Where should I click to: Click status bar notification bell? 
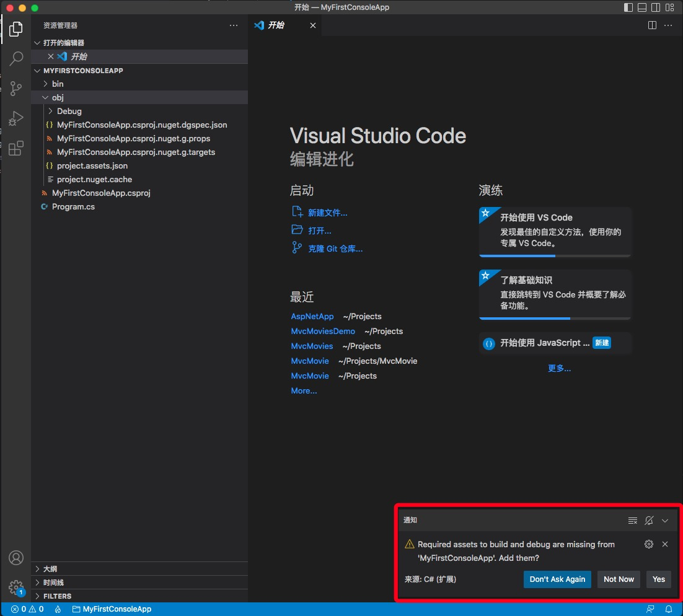click(x=668, y=609)
